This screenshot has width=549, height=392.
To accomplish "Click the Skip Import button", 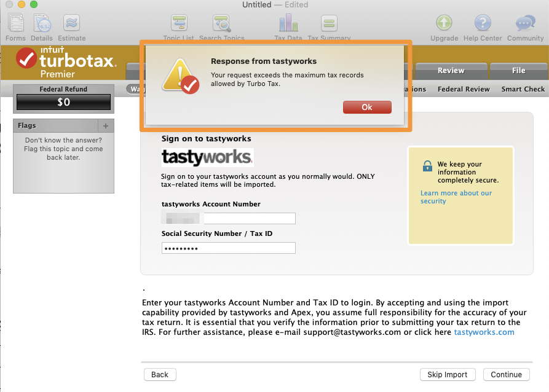I will click(447, 374).
